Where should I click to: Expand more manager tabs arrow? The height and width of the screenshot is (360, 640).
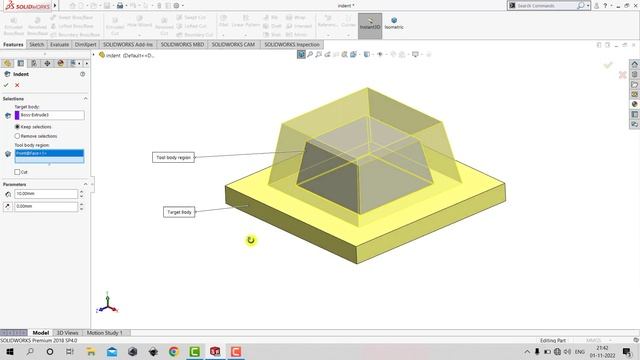pos(87,63)
